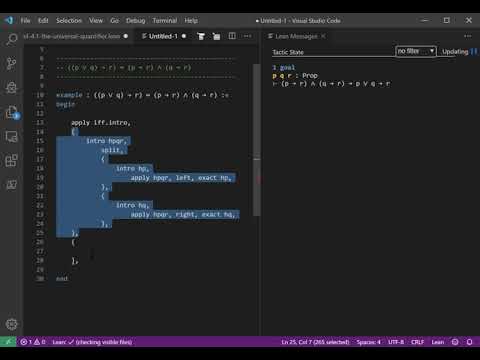Open the Search view in activity bar
Viewport: 480px width, 360px height.
pyautogui.click(x=11, y=39)
